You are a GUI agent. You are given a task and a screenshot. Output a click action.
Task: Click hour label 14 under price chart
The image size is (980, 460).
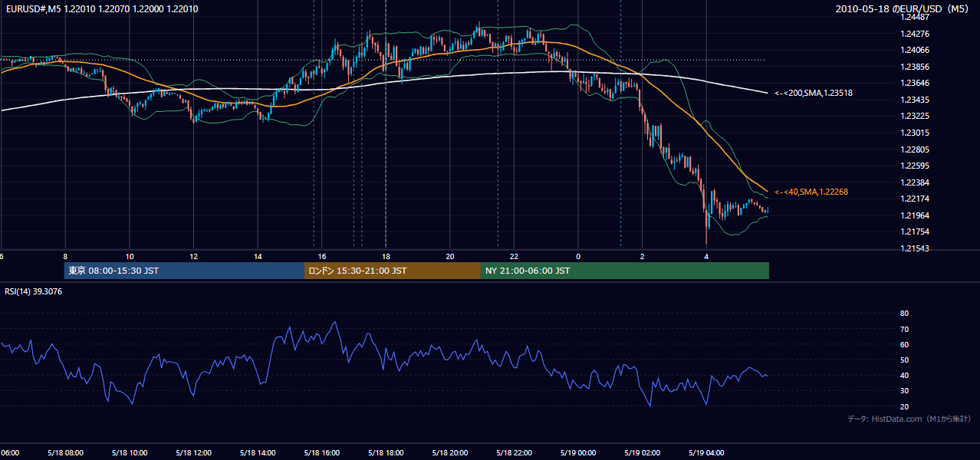coord(258,256)
